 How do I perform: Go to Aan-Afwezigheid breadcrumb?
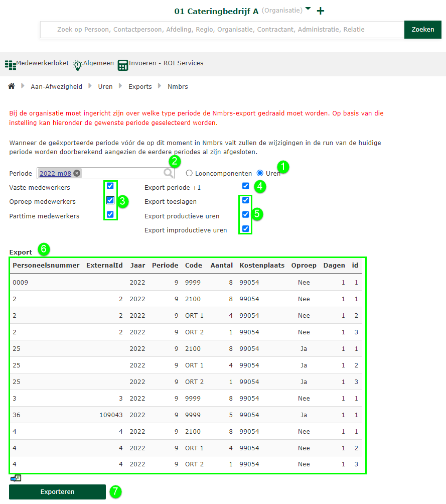click(x=57, y=86)
